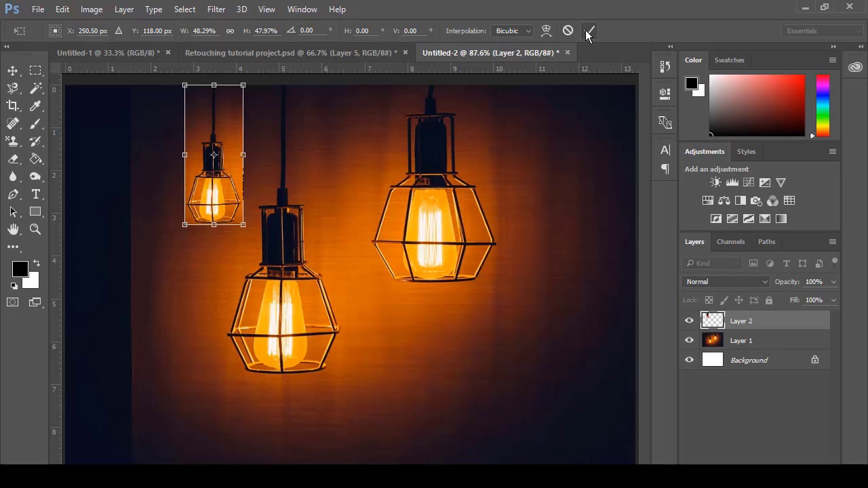This screenshot has height=488, width=868.
Task: Hide Layer 1 visibility eye
Action: (689, 340)
